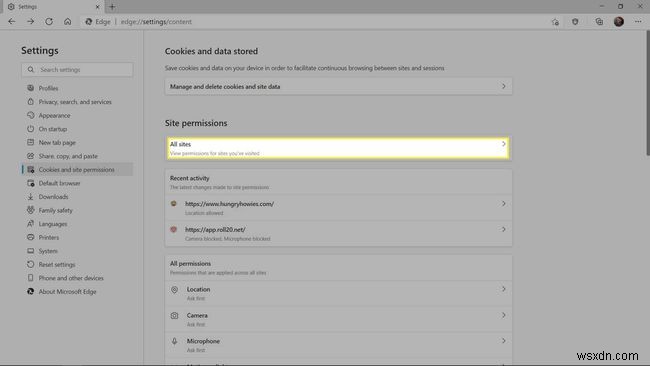Open the user profile avatar
This screenshot has height=366, width=650.
(x=619, y=22)
